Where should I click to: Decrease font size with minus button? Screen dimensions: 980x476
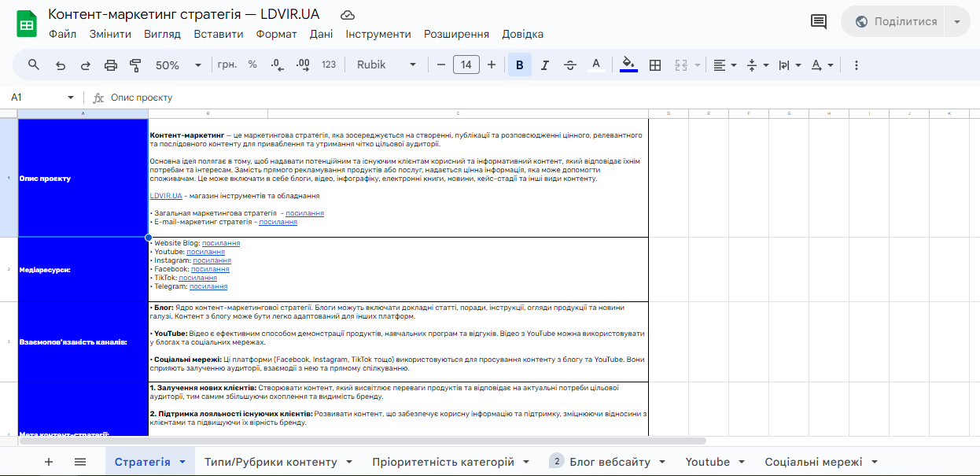point(441,65)
